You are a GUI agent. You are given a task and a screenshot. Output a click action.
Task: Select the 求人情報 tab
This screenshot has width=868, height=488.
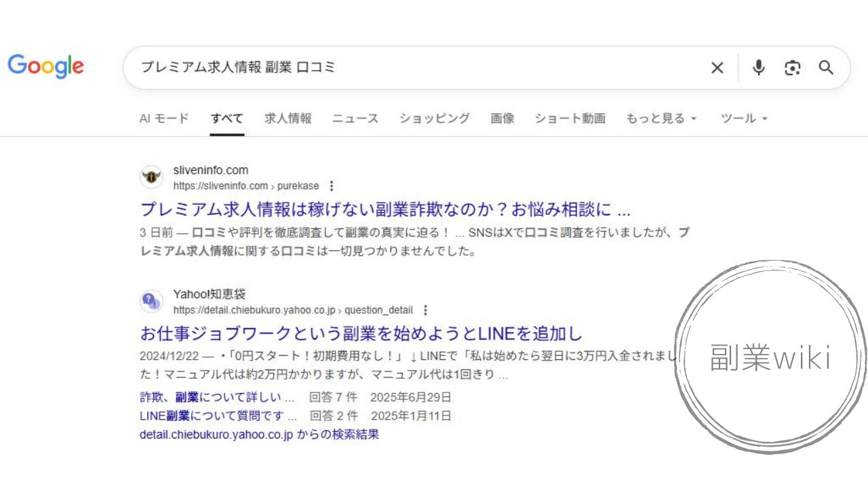point(288,119)
